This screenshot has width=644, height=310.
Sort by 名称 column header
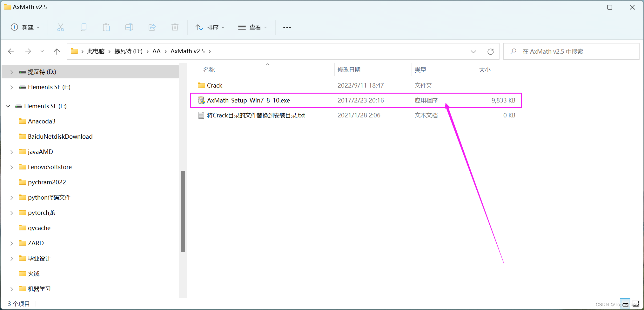point(209,70)
